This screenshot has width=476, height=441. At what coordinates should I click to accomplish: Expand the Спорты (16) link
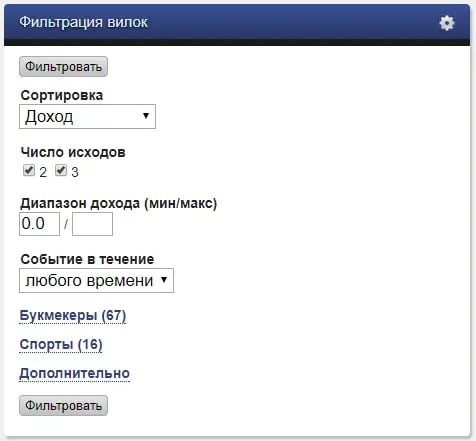pyautogui.click(x=61, y=344)
